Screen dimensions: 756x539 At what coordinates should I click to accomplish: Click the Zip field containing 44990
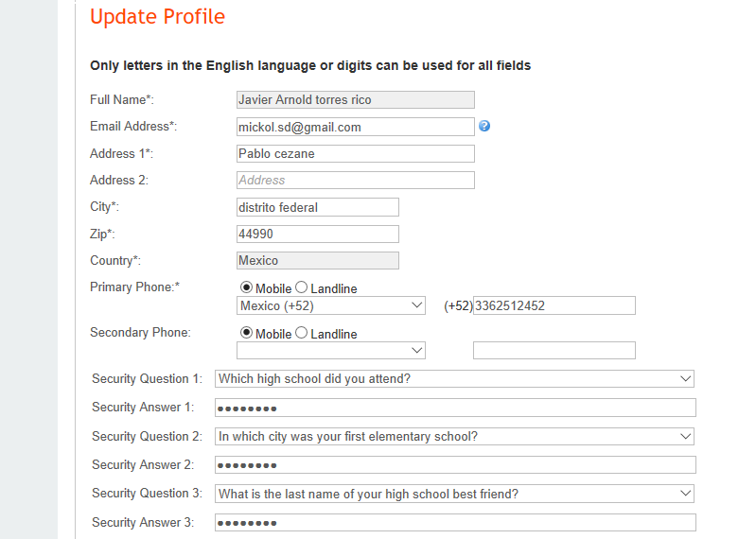pyautogui.click(x=317, y=234)
